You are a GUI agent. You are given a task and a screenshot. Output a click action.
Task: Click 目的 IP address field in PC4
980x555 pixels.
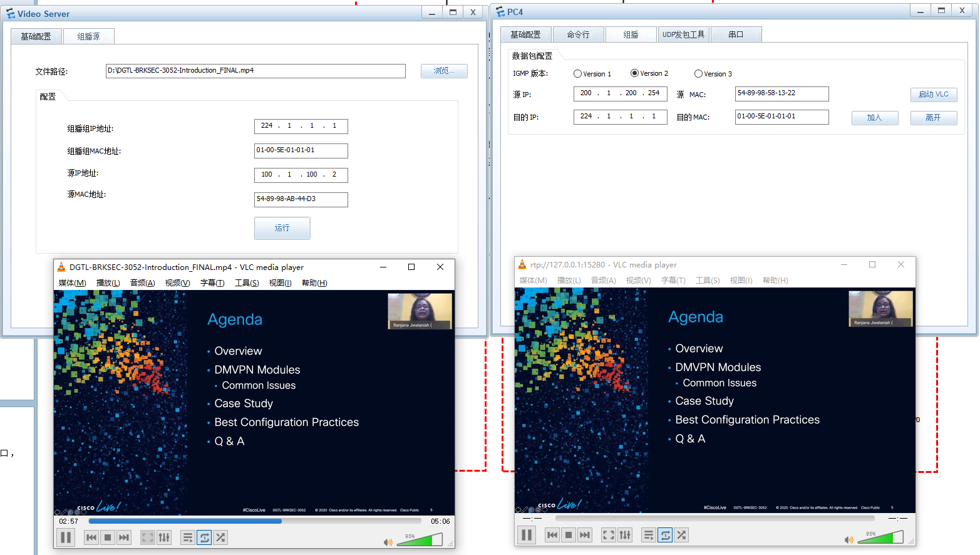pyautogui.click(x=621, y=117)
